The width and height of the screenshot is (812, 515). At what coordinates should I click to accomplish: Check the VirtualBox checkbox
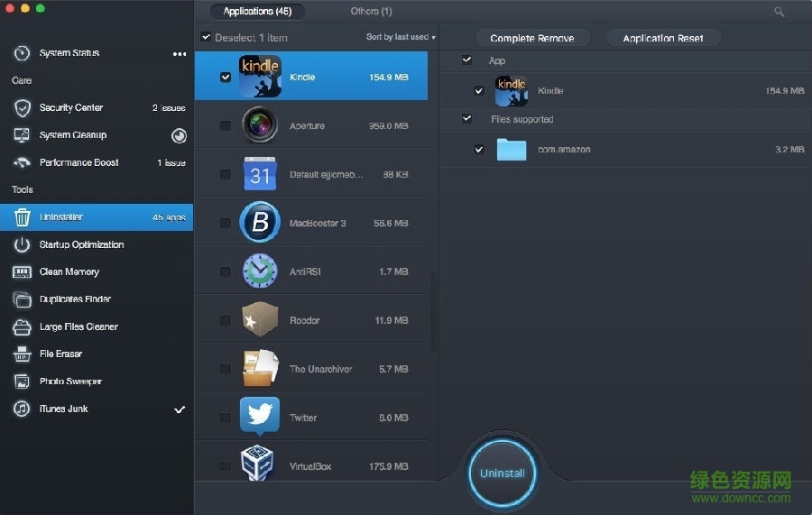pyautogui.click(x=226, y=466)
